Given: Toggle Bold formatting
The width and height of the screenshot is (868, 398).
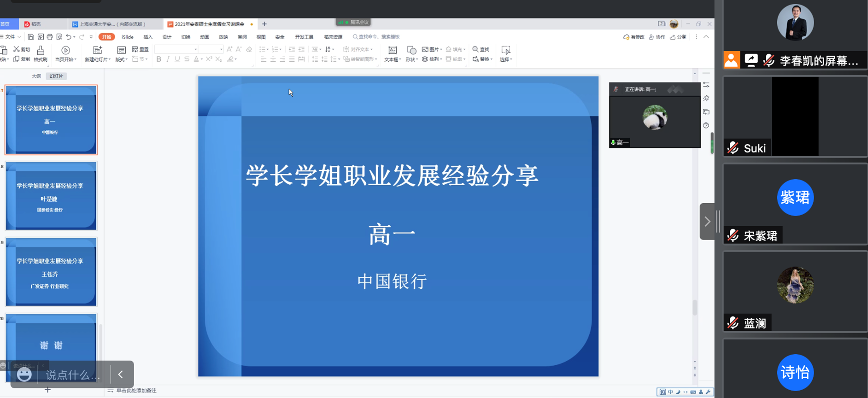Looking at the screenshot, I should point(159,59).
